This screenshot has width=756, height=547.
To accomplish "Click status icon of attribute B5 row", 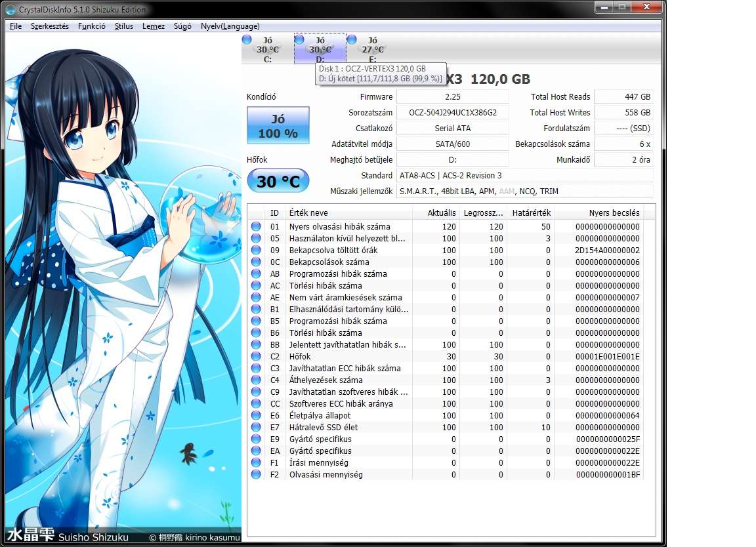I will pyautogui.click(x=256, y=321).
